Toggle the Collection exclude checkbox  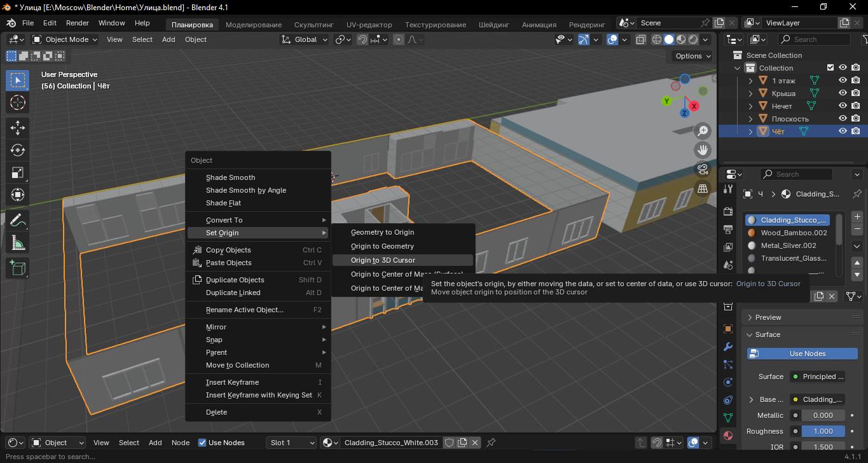(830, 68)
